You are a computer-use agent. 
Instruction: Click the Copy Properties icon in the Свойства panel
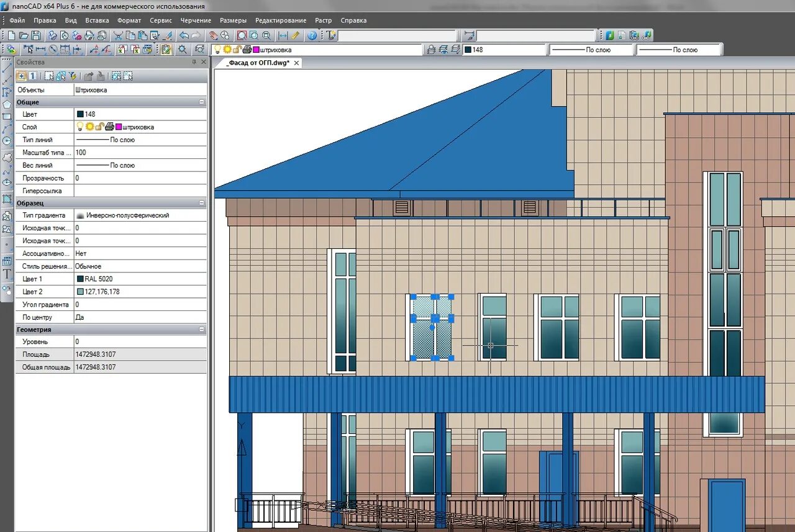pyautogui.click(x=89, y=76)
